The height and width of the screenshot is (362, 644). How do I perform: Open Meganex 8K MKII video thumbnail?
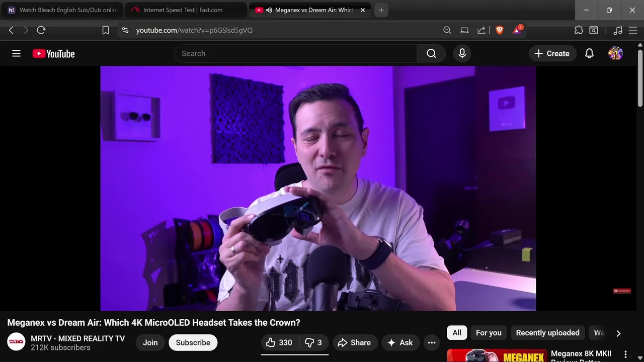497,355
